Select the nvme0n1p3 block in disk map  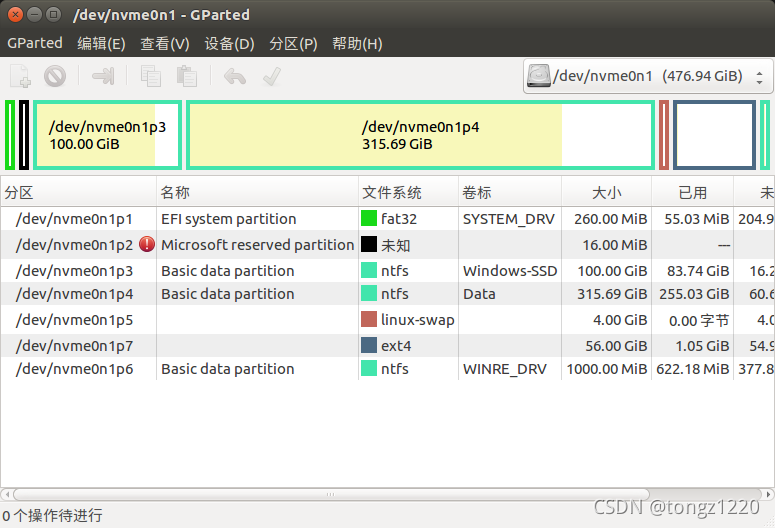pyautogui.click(x=107, y=135)
